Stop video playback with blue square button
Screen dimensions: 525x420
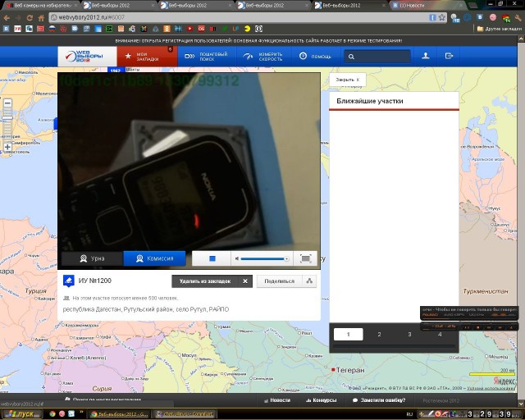(212, 258)
